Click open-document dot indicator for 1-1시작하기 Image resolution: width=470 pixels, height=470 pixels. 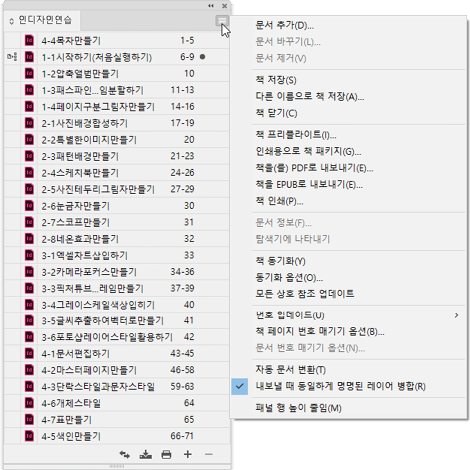click(202, 57)
